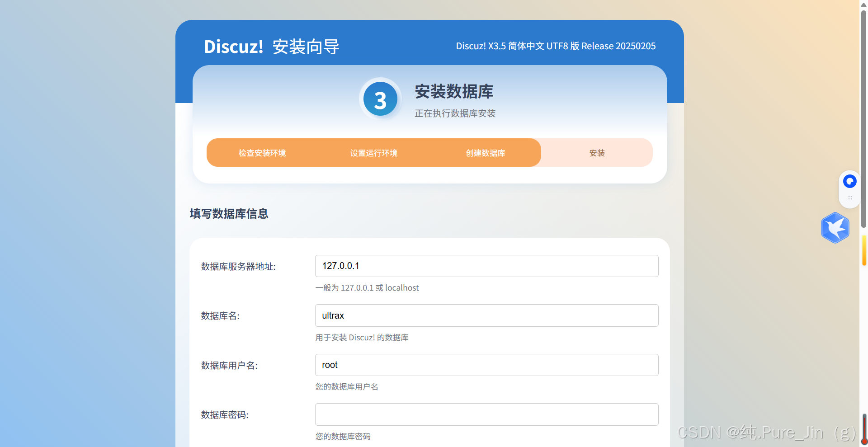Viewport: 868px width, 447px height.
Task: Click the hint 您的数据库密码
Action: click(x=343, y=437)
